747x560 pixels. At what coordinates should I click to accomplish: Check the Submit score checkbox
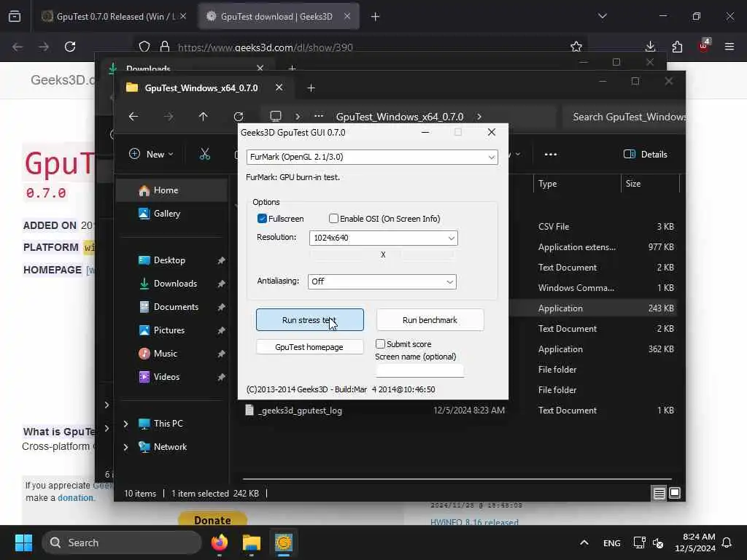point(380,344)
